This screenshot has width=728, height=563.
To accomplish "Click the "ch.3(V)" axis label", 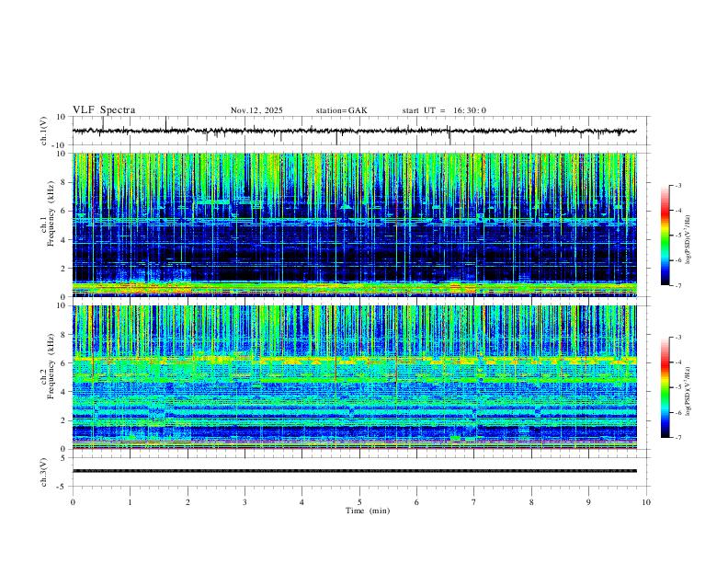I will 44,473.
